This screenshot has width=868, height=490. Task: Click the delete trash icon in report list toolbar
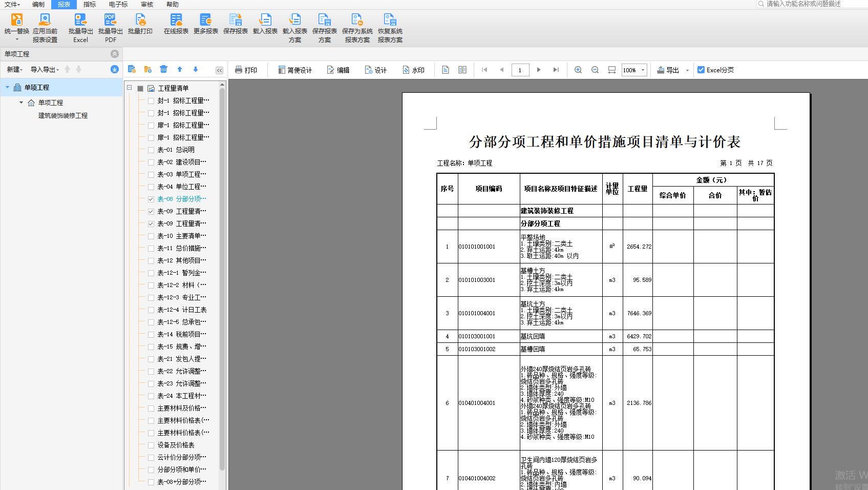tap(163, 69)
